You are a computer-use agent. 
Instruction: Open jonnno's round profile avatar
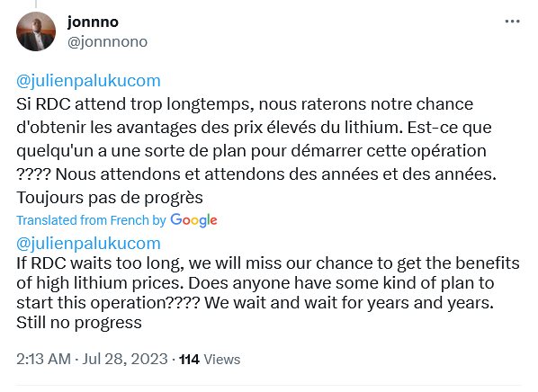tap(36, 31)
